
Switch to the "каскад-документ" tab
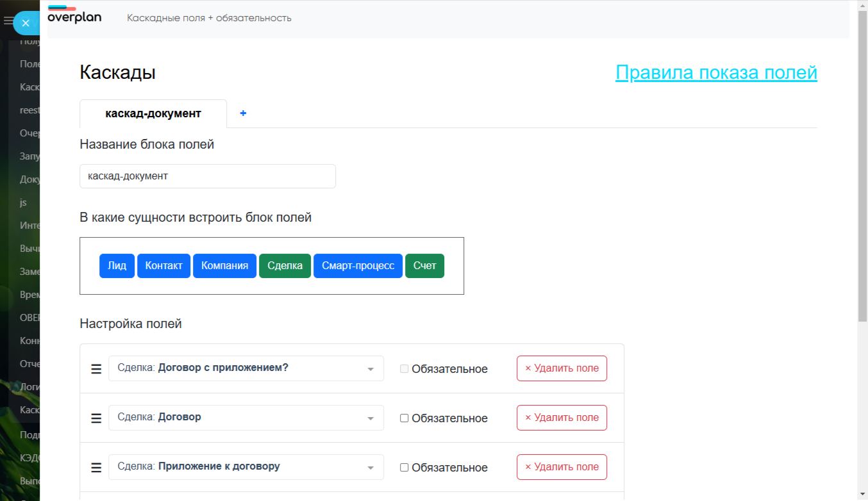[153, 114]
